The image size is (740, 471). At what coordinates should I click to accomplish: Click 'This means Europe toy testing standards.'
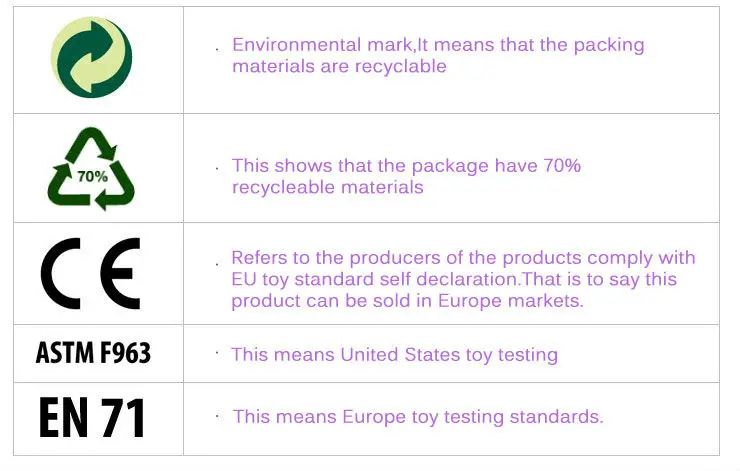pos(418,416)
